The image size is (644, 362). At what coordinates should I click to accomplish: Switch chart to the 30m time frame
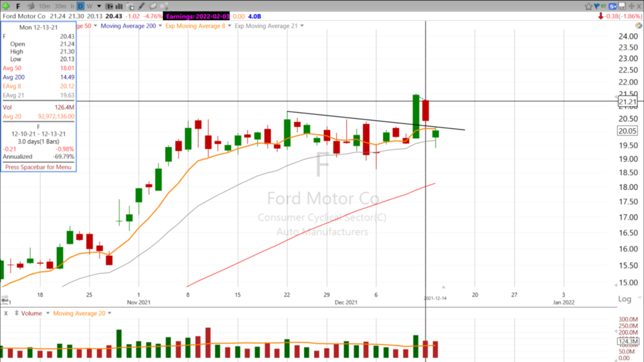[60, 6]
